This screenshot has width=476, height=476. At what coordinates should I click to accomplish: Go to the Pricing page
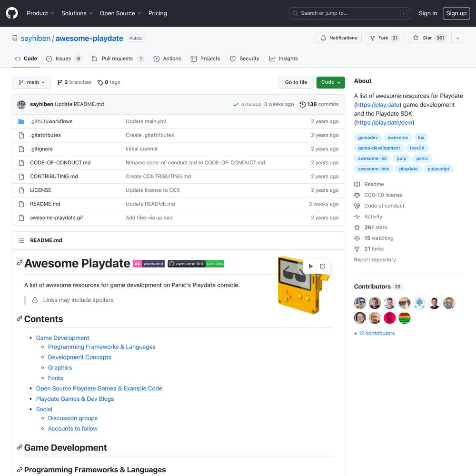[x=158, y=13]
